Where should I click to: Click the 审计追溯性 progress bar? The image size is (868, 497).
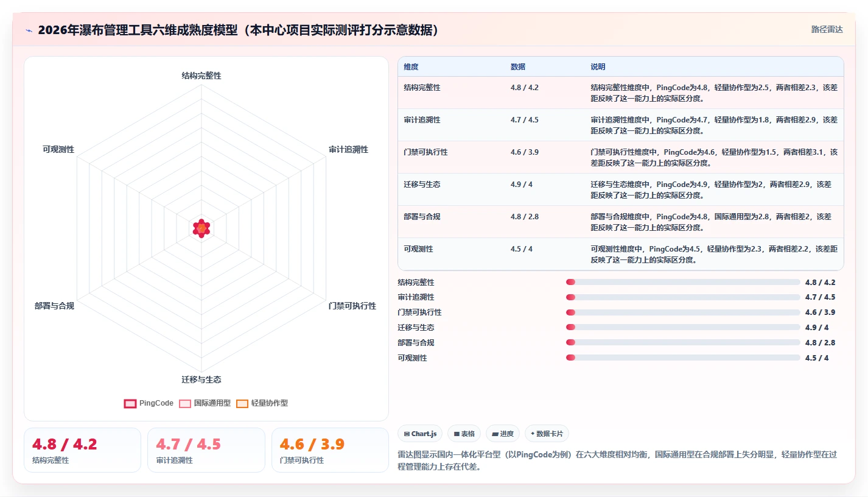tap(683, 297)
